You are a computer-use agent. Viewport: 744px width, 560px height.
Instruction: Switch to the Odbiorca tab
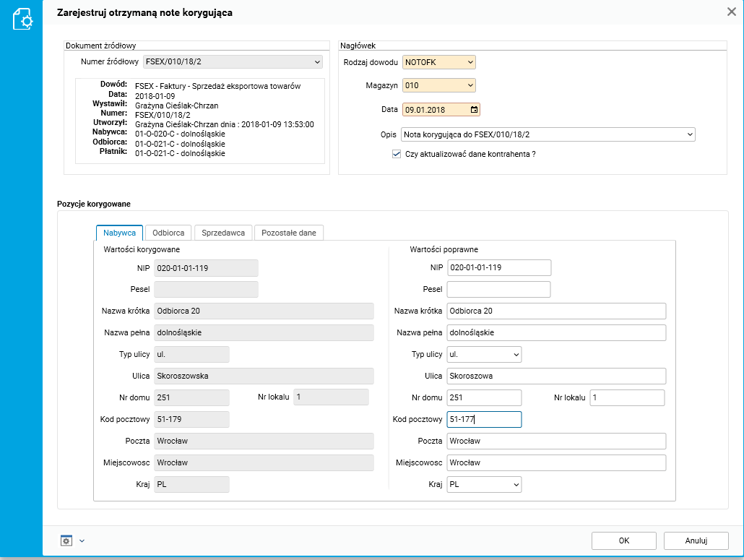tap(168, 233)
